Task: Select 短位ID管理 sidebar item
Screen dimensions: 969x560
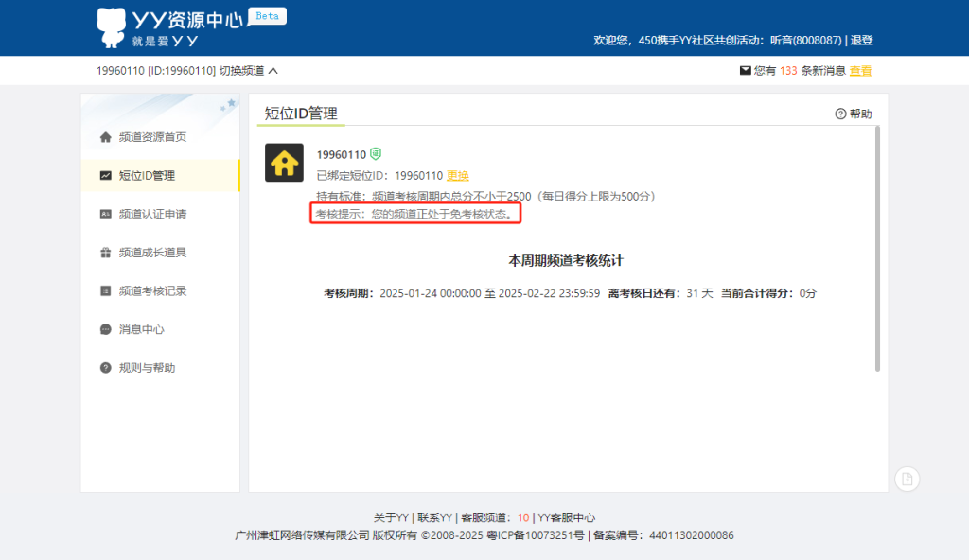Action: [160, 176]
